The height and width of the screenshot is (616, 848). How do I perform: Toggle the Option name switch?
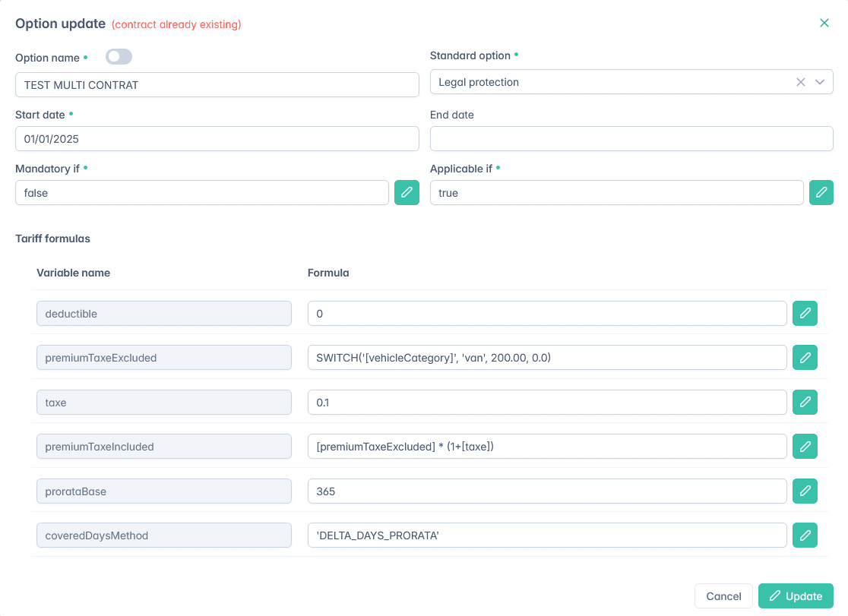pyautogui.click(x=119, y=56)
